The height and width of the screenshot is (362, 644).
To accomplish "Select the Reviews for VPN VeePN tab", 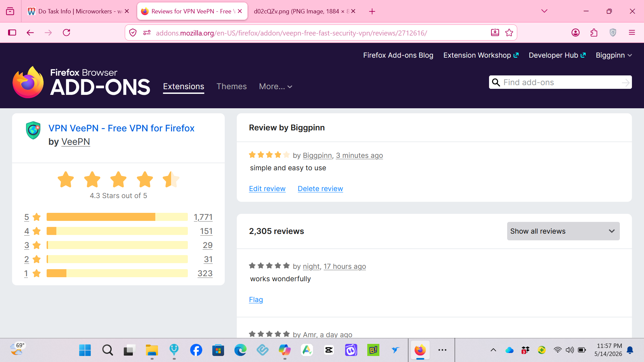I will 192,11.
